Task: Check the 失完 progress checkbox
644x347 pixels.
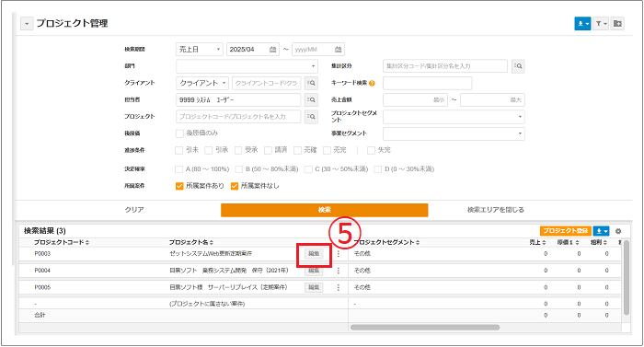Action: click(x=372, y=150)
